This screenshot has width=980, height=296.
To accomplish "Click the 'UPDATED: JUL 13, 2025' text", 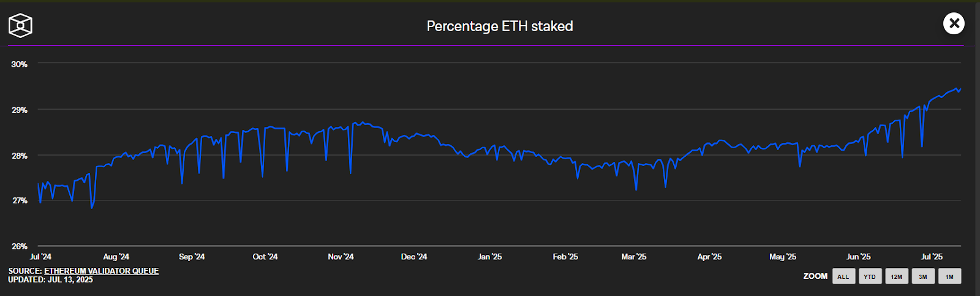I will pyautogui.click(x=51, y=279).
